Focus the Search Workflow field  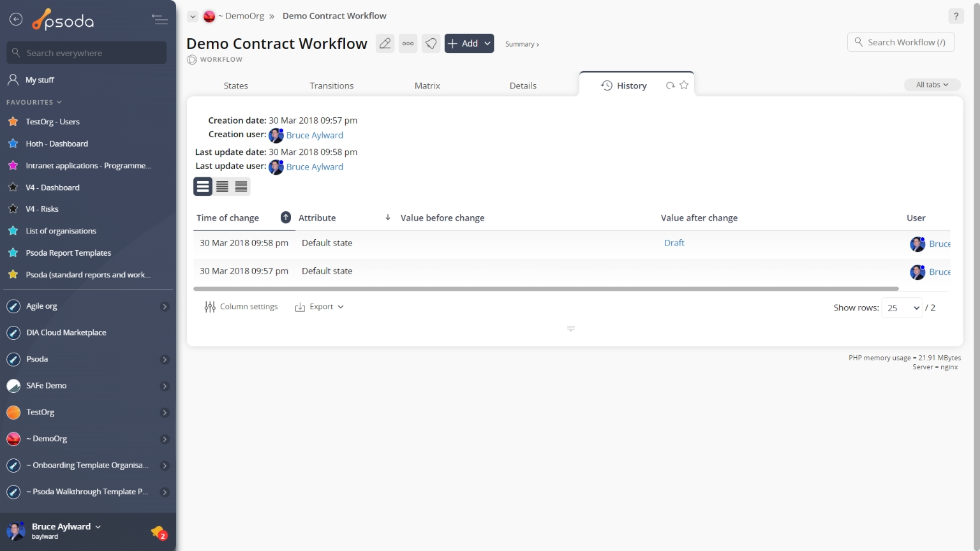tap(901, 42)
